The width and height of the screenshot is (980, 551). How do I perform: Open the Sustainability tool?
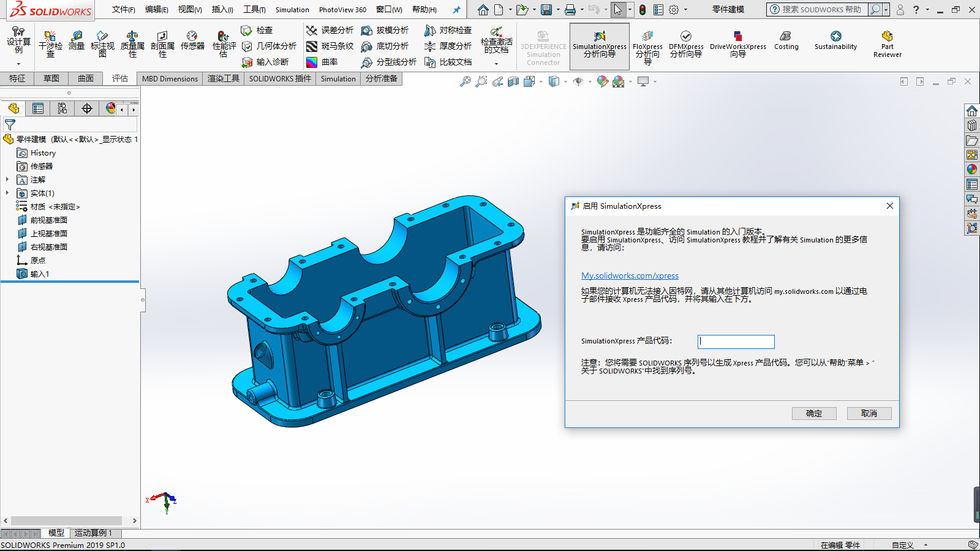click(x=835, y=40)
